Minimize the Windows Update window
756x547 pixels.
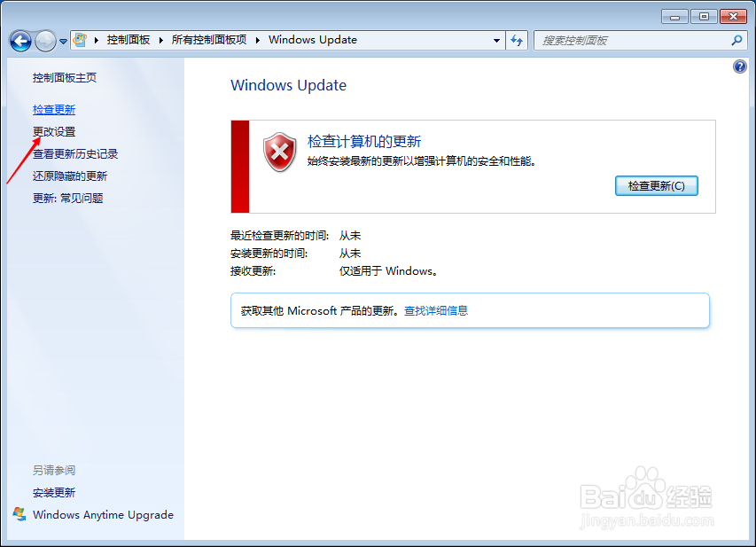pyautogui.click(x=674, y=17)
